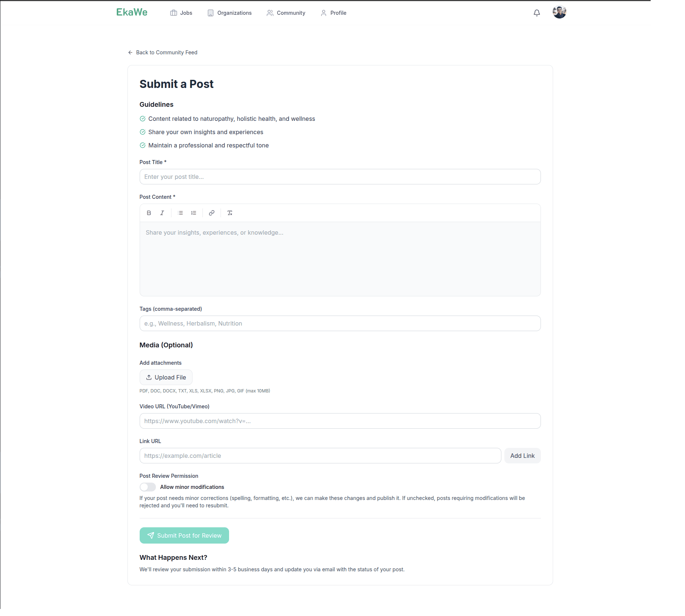The image size is (685, 616).
Task: Toggle bold formatting in post editor
Action: pyautogui.click(x=149, y=213)
